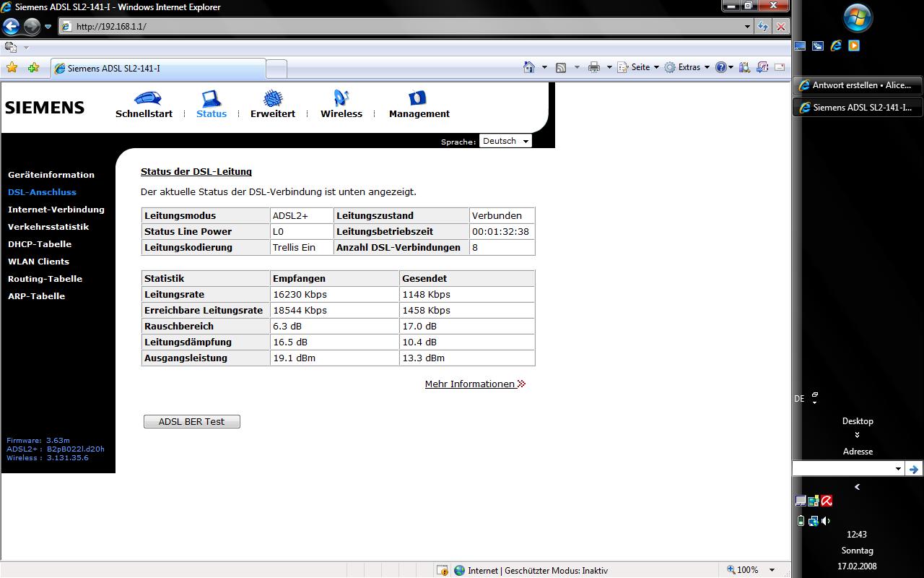Click the Wireless satellite dish icon
Screen dimensions: 924x578
click(341, 98)
